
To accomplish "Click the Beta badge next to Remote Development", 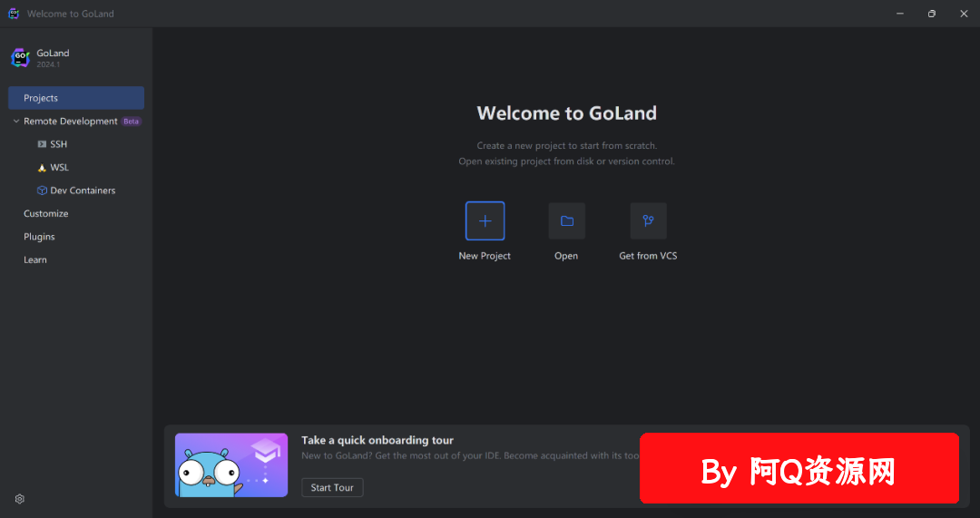I will (x=132, y=122).
